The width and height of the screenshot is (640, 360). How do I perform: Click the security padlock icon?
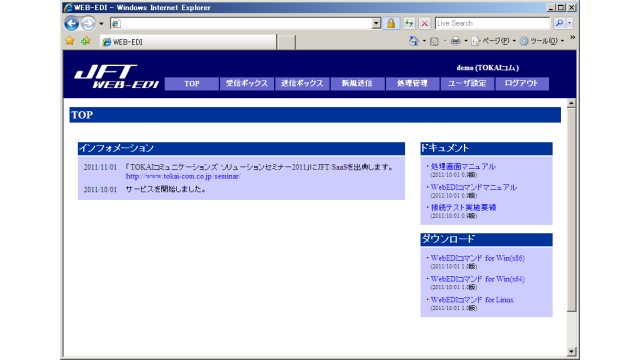click(x=391, y=23)
